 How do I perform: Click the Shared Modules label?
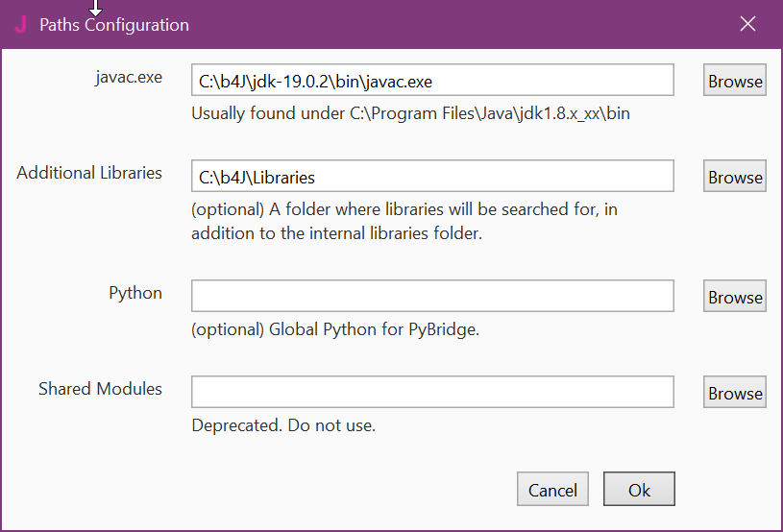coord(100,389)
